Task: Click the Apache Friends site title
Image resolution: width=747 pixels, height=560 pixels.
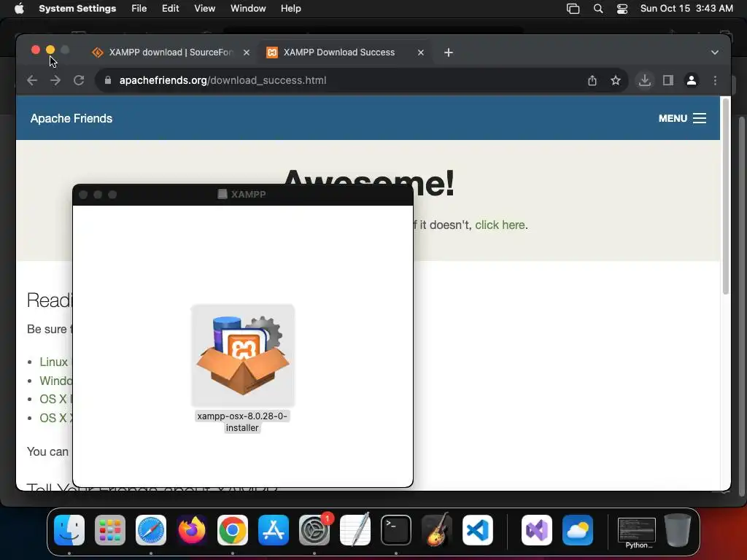Action: pyautogui.click(x=71, y=119)
